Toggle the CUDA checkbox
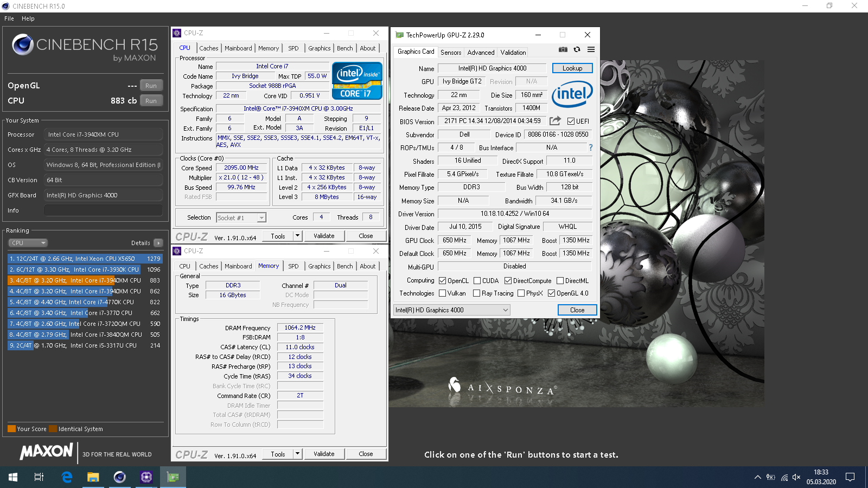Image resolution: width=868 pixels, height=488 pixels. 477,280
